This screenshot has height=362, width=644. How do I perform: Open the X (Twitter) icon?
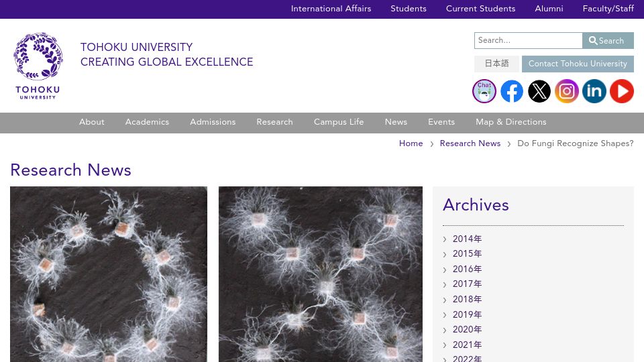(539, 91)
